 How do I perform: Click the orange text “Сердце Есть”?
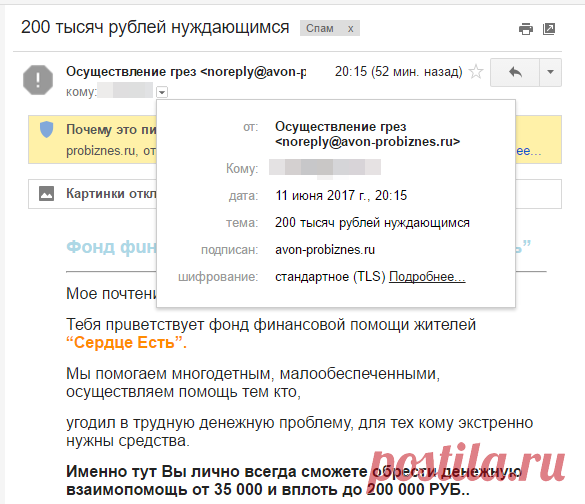[x=126, y=342]
